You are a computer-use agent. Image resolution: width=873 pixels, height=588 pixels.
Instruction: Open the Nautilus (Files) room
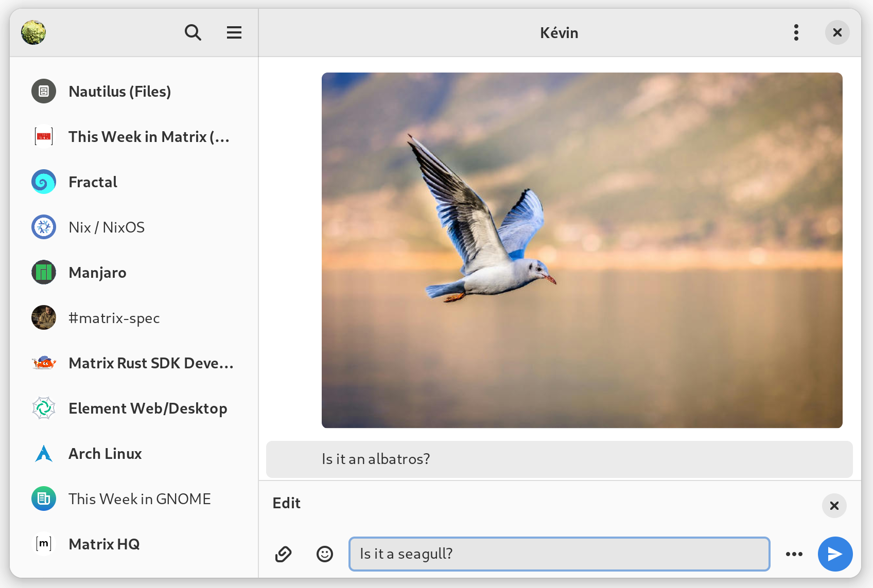click(119, 92)
